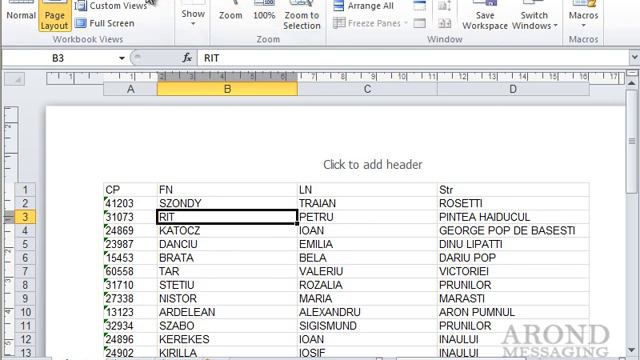
Task: Select cell containing ALEXANDRU
Action: [x=367, y=312]
